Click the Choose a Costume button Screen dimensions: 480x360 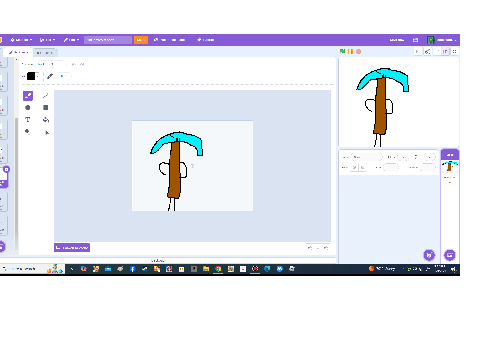coord(2,247)
